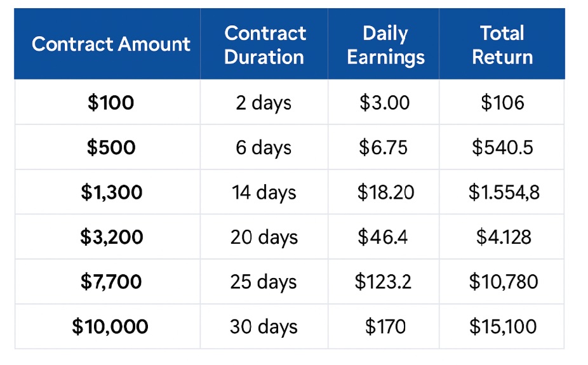Screen dimensions: 588x365
Task: Click the 14 days duration cell
Action: pos(264,192)
